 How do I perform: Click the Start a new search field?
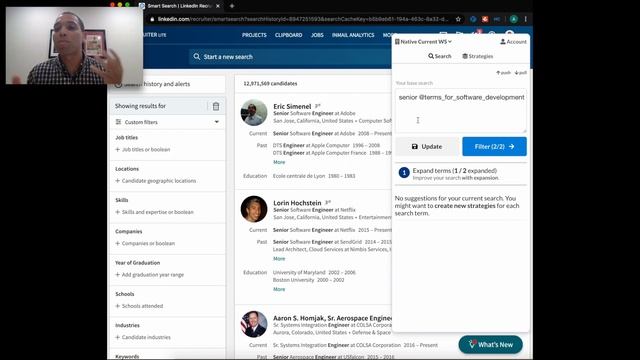(x=290, y=57)
